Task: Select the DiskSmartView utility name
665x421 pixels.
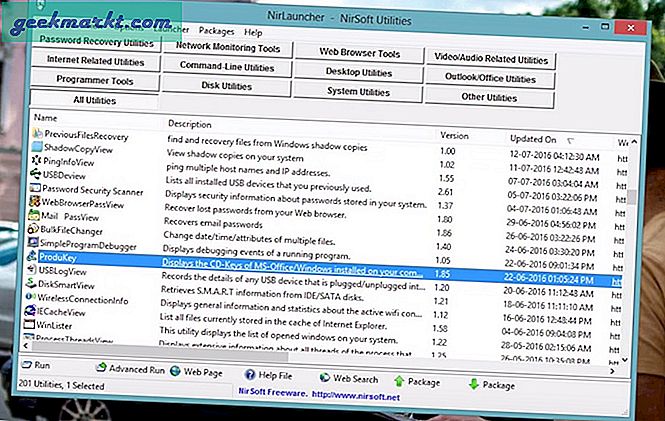Action: [66, 284]
